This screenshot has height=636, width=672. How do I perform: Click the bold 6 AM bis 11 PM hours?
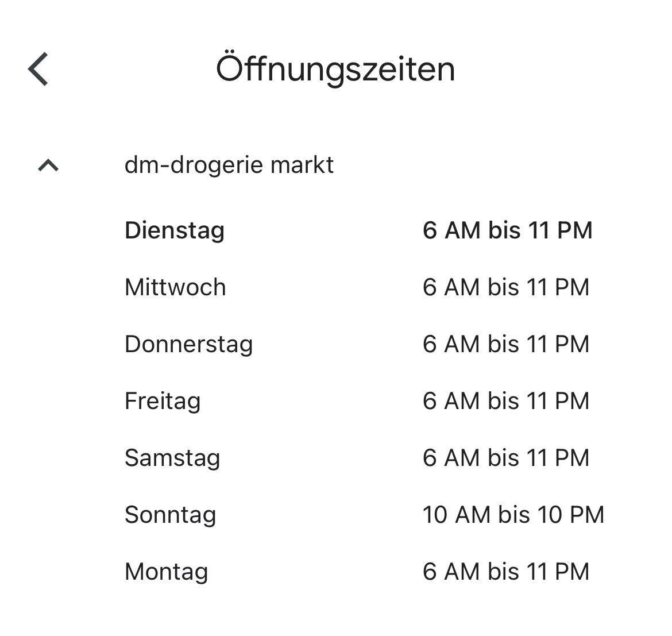(x=507, y=230)
